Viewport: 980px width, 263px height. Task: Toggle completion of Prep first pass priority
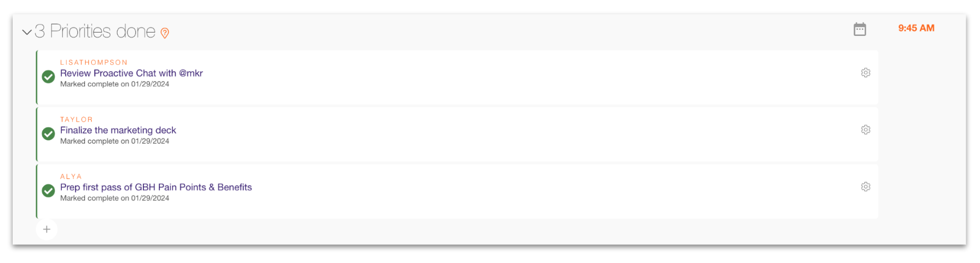pos(49,191)
